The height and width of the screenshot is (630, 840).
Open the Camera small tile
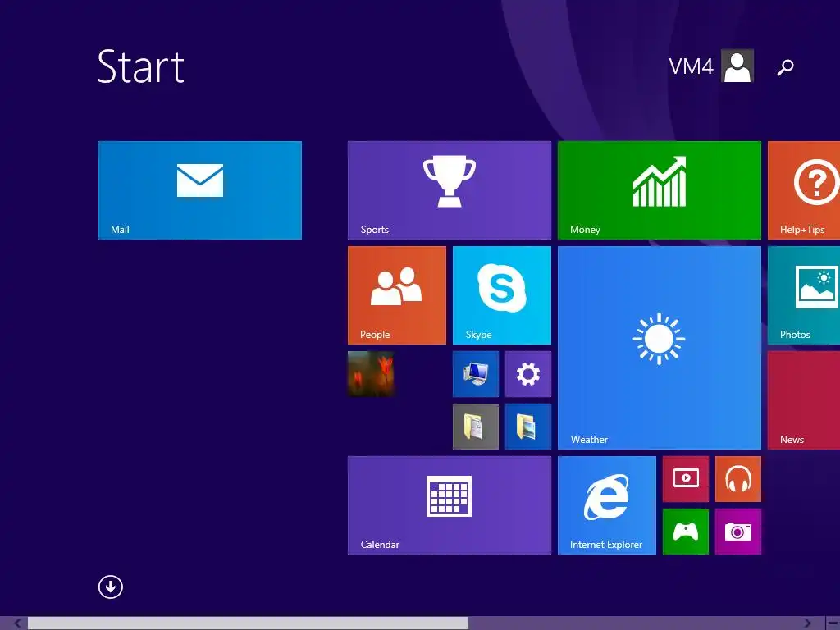click(737, 532)
